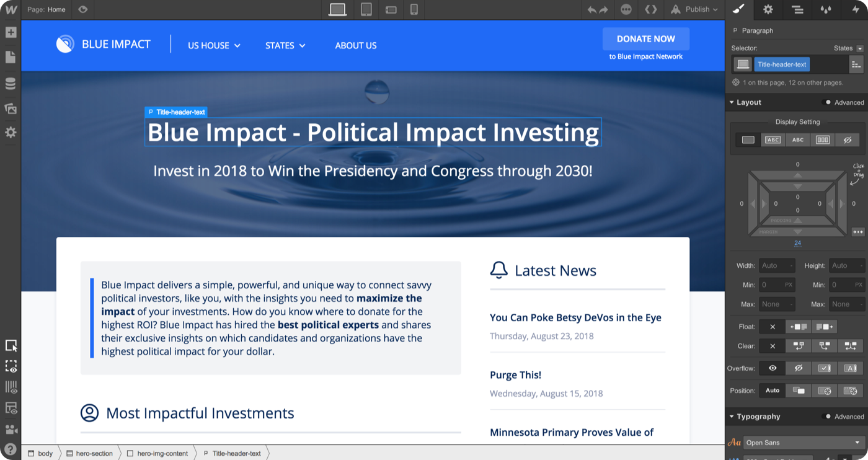Open the Purge This! news link
The image size is (868, 460).
click(x=515, y=375)
